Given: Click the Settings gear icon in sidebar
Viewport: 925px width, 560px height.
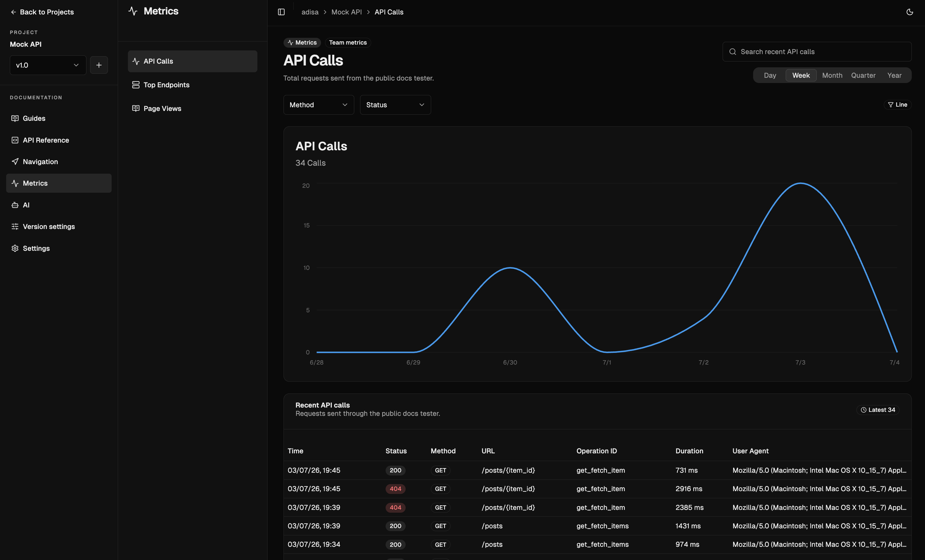Looking at the screenshot, I should tap(15, 248).
